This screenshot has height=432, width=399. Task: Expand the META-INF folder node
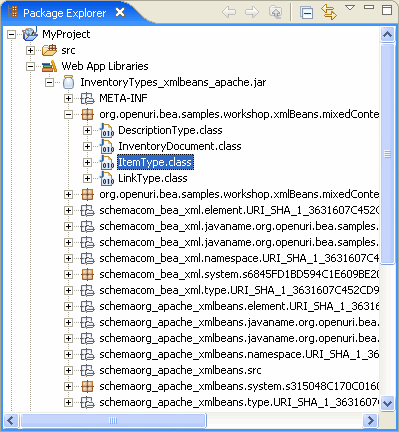[68, 98]
